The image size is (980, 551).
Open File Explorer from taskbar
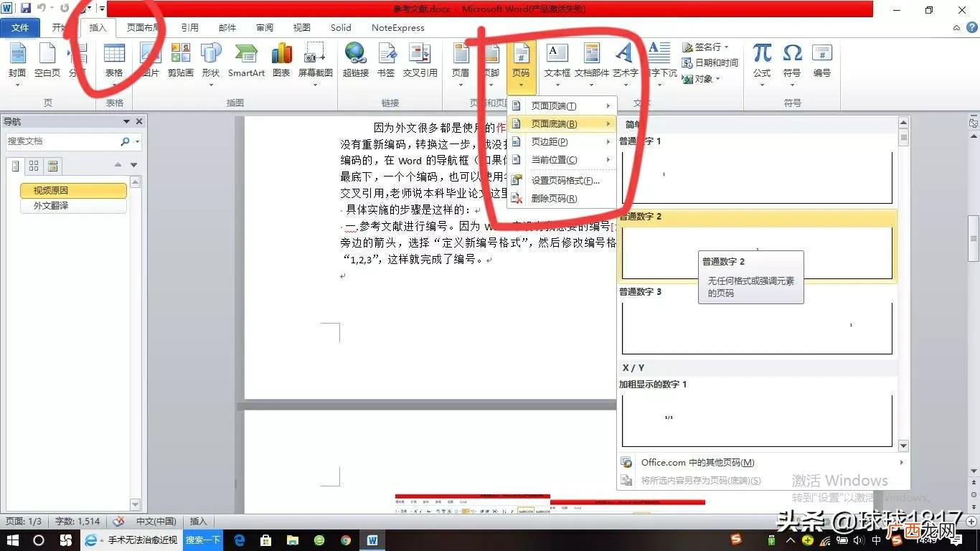coord(293,540)
